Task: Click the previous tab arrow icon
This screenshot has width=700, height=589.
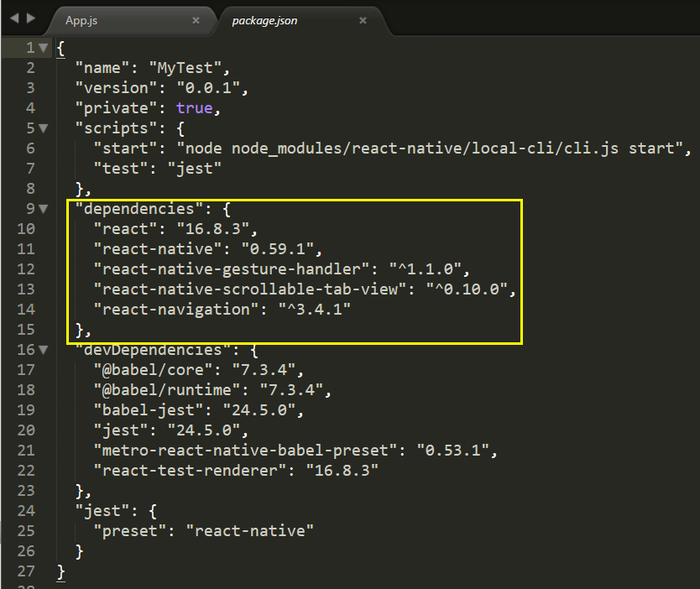Action: [14, 18]
